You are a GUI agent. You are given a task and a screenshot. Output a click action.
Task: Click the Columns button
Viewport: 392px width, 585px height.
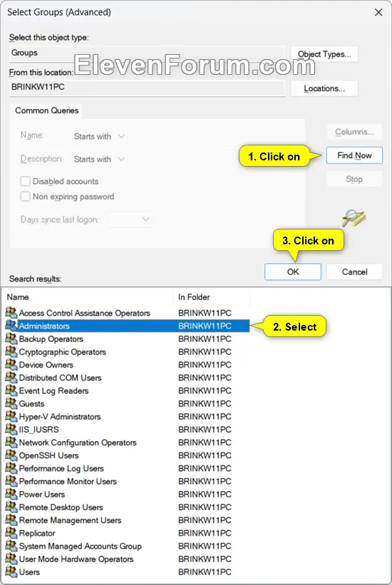pyautogui.click(x=354, y=132)
